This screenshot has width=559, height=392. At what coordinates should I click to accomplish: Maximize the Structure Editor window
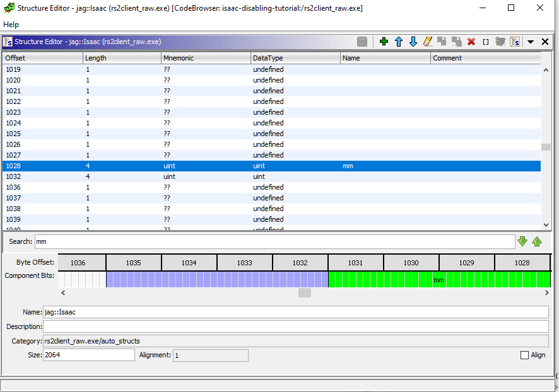[x=511, y=8]
